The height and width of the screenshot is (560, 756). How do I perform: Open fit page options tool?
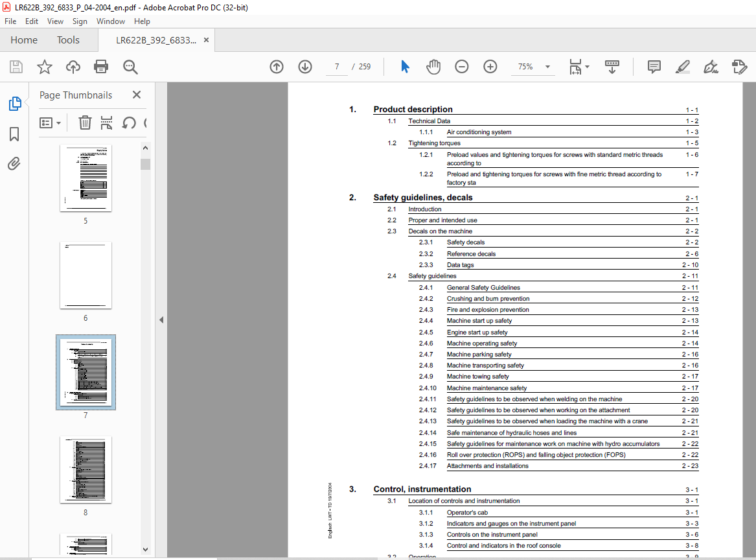click(x=575, y=67)
